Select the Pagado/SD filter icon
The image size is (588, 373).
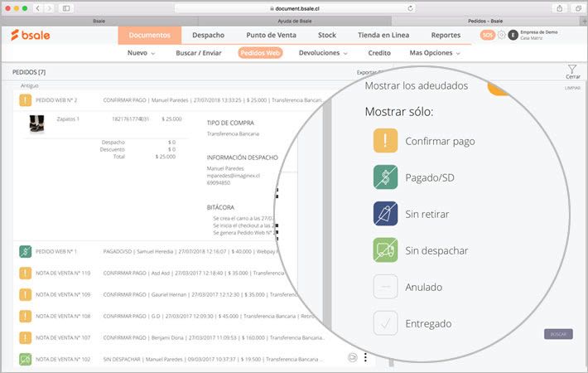coord(385,177)
